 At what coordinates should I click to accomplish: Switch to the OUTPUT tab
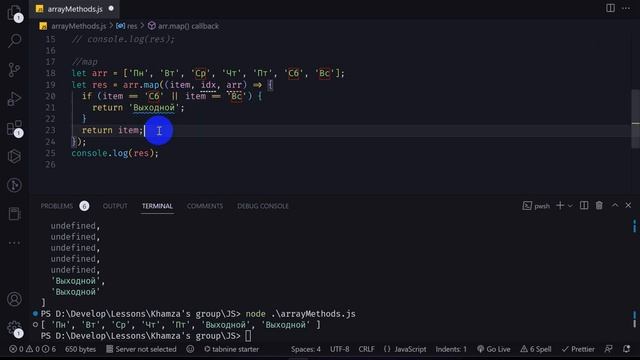point(115,206)
